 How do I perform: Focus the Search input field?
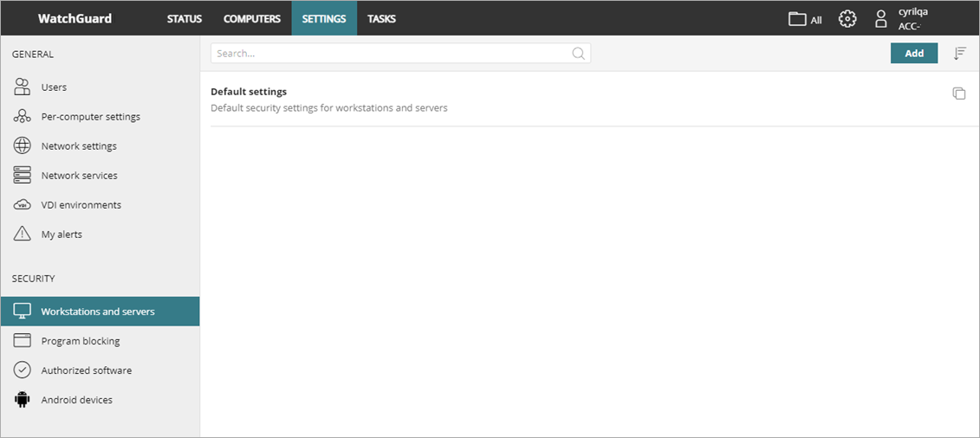(x=400, y=53)
